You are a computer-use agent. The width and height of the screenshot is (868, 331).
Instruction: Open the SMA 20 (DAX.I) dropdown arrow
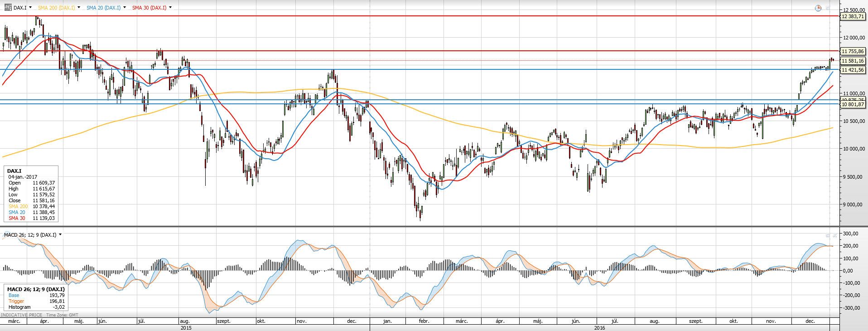click(125, 8)
